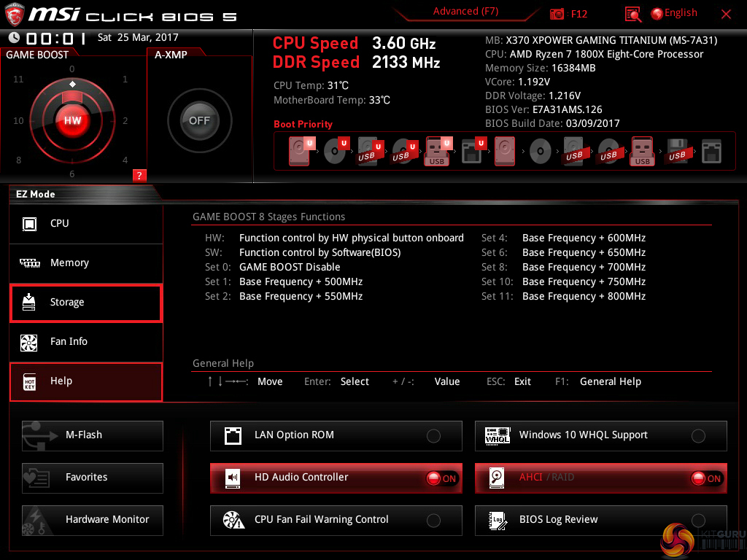Screen dimensions: 747x560
Task: Open the Memory section label
Action: [69, 262]
